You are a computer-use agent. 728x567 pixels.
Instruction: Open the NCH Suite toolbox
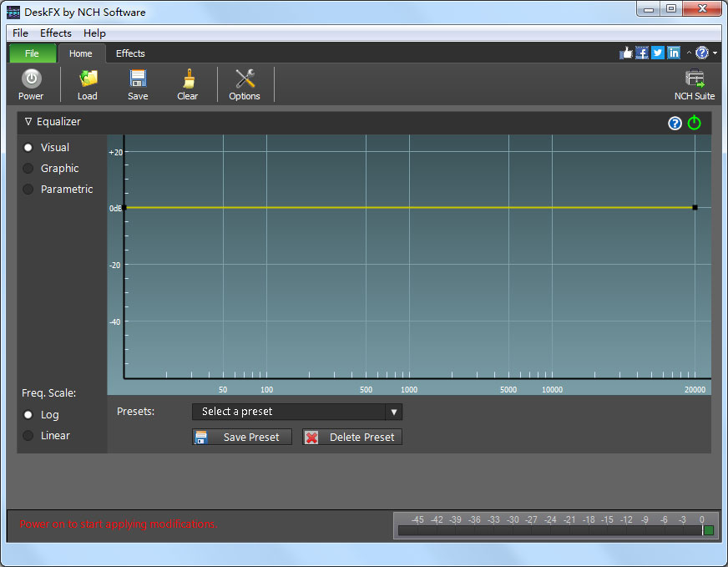[x=694, y=84]
